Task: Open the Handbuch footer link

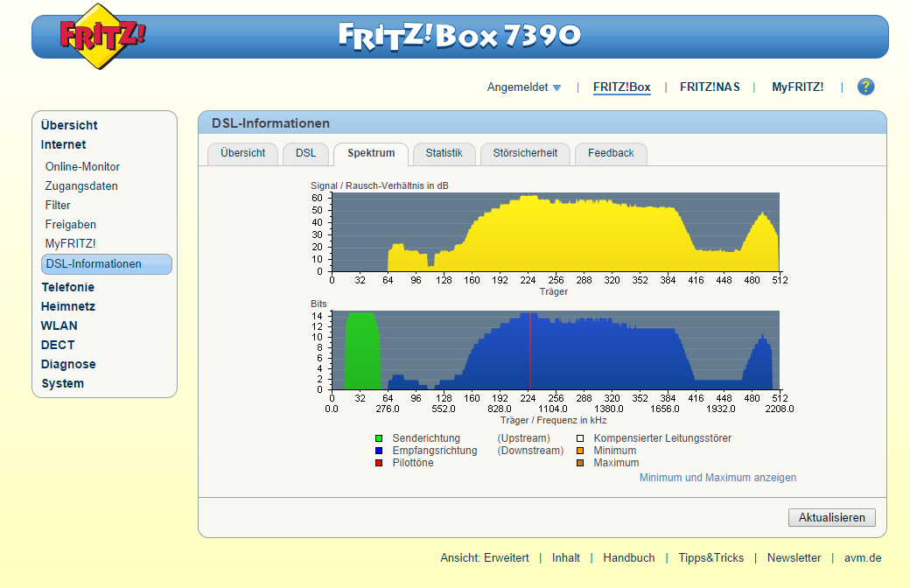Action: [x=628, y=558]
